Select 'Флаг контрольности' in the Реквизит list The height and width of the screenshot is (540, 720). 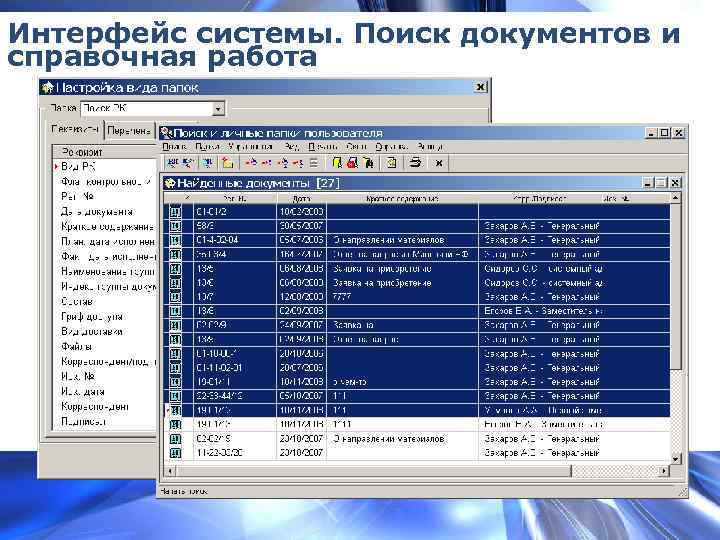(x=106, y=182)
